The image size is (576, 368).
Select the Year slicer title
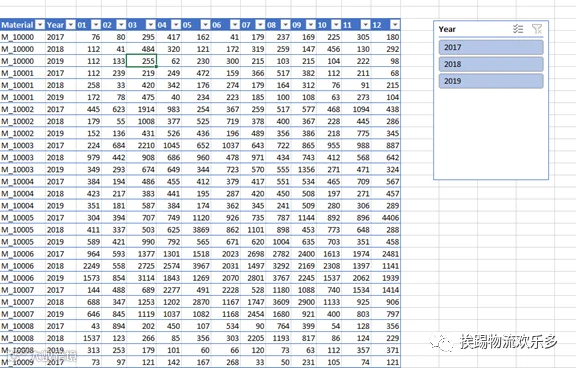tap(447, 29)
